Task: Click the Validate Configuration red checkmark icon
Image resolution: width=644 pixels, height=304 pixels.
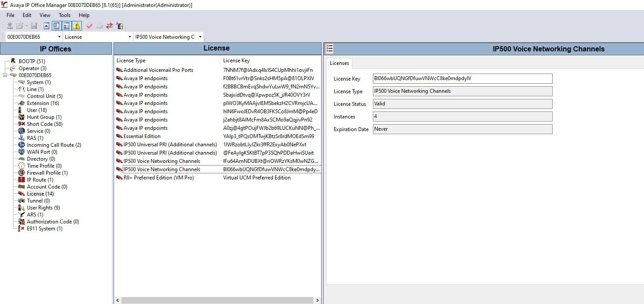Action: 90,26
